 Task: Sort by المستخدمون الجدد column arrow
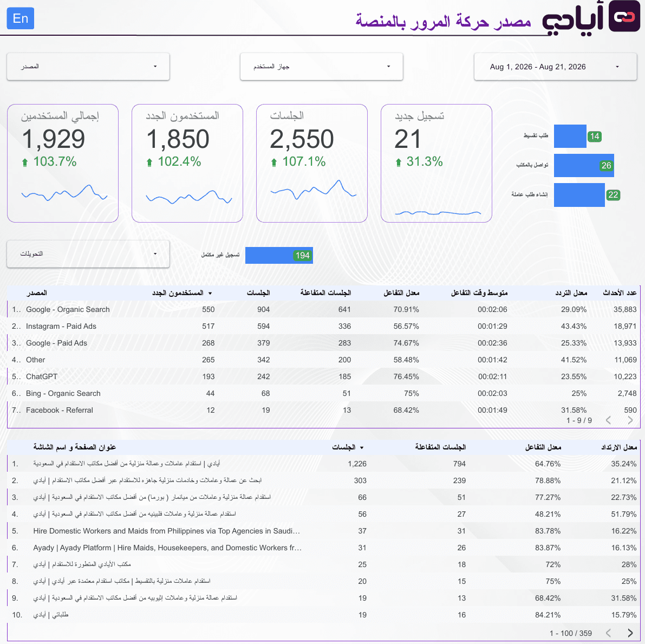[210, 293]
